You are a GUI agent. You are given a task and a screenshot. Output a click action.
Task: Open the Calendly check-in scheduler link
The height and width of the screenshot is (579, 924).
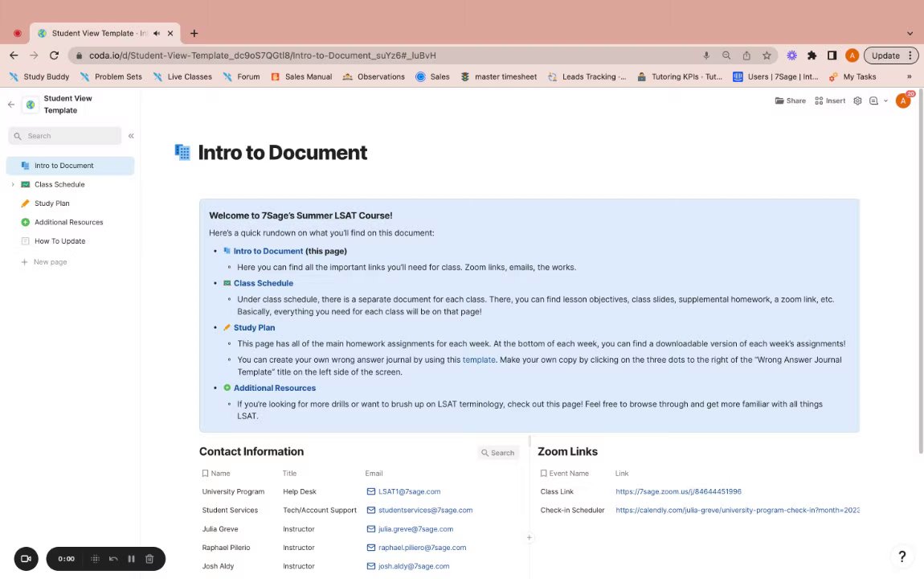pyautogui.click(x=738, y=511)
